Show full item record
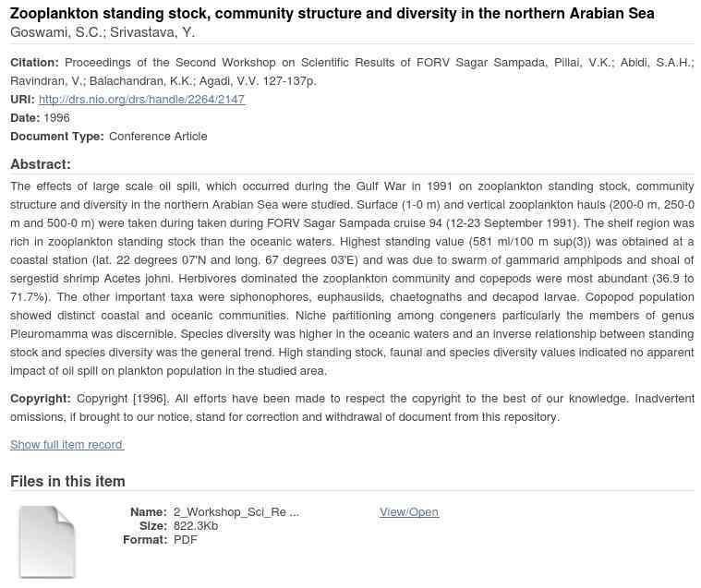The image size is (701, 588). [x=66, y=445]
